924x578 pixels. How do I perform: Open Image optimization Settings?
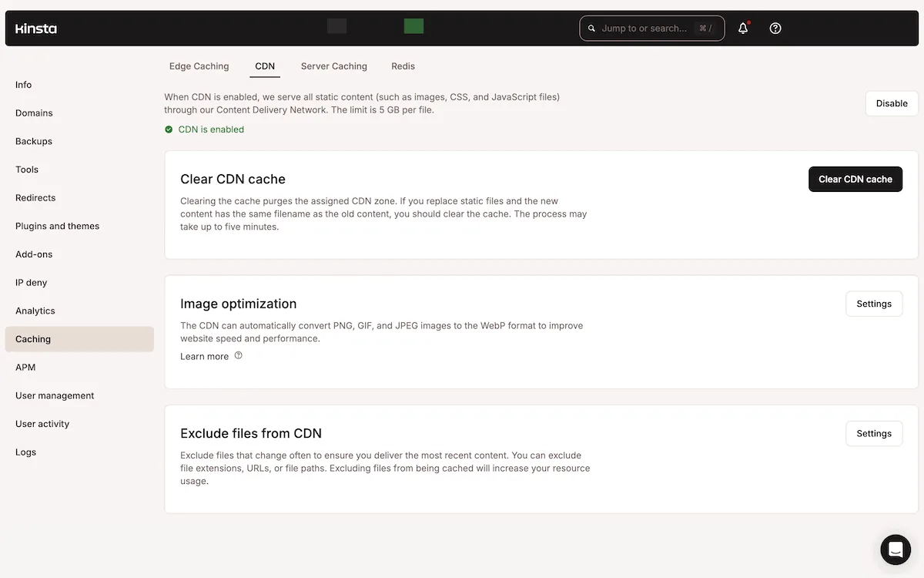pyautogui.click(x=874, y=304)
